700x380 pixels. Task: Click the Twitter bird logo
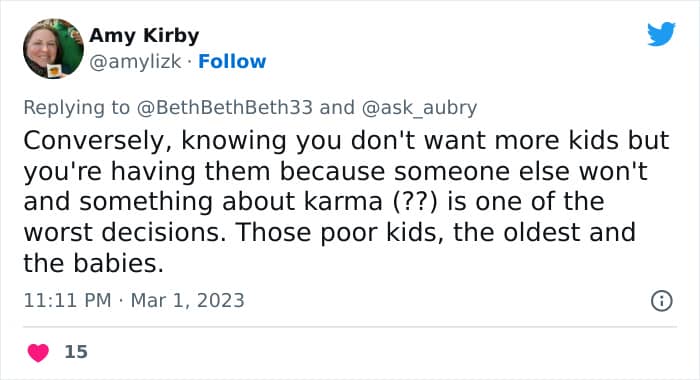pyautogui.click(x=661, y=34)
